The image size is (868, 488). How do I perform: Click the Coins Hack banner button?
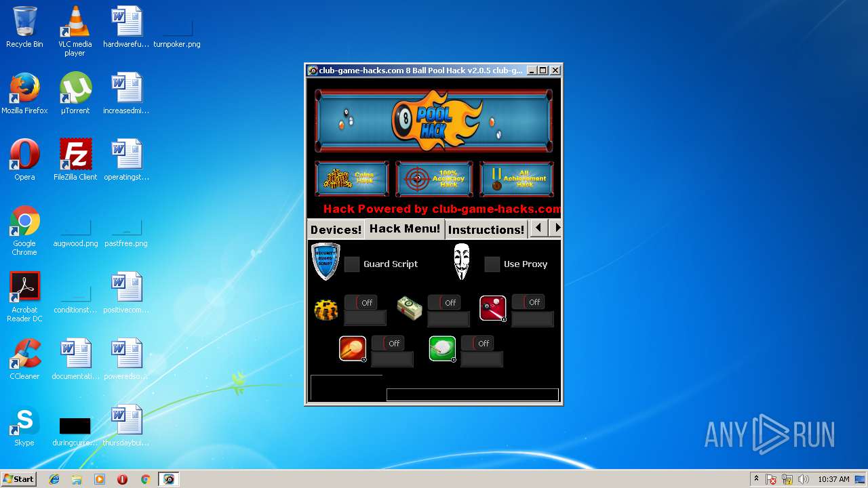coord(352,179)
